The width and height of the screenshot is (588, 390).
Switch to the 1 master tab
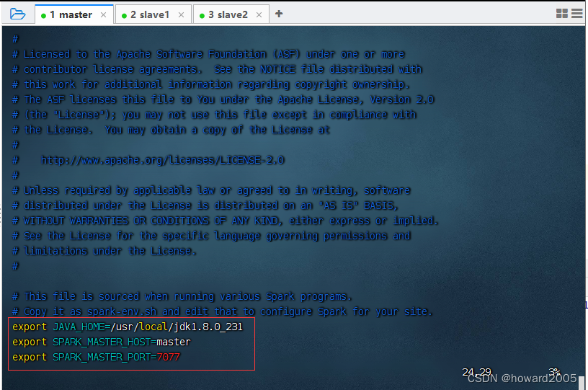(74, 14)
